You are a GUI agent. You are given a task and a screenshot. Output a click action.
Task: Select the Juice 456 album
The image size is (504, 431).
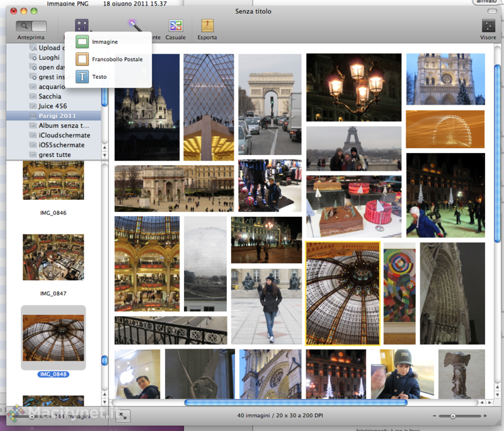[52, 106]
